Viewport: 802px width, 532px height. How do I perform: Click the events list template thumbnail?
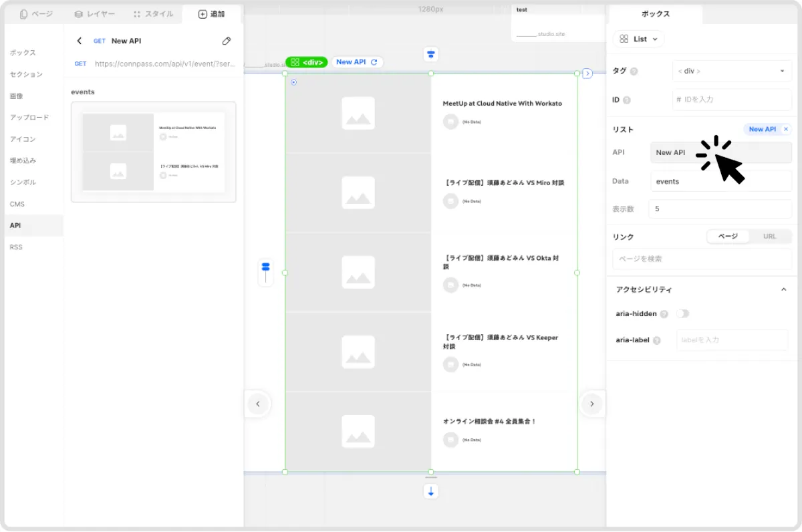154,152
